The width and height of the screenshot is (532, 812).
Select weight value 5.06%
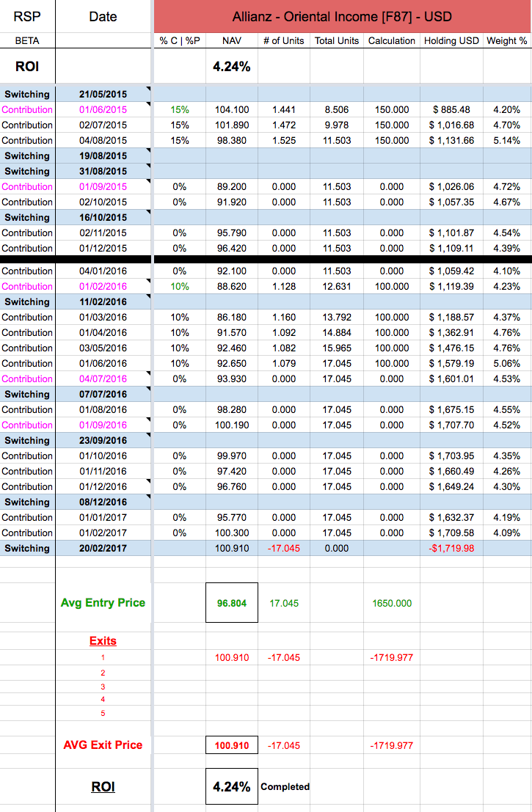click(x=506, y=364)
